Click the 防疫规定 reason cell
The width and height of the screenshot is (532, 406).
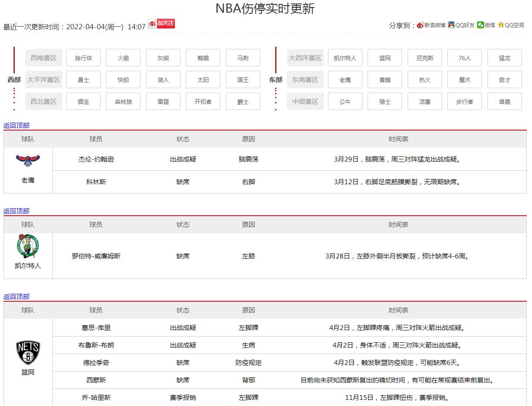(x=249, y=362)
